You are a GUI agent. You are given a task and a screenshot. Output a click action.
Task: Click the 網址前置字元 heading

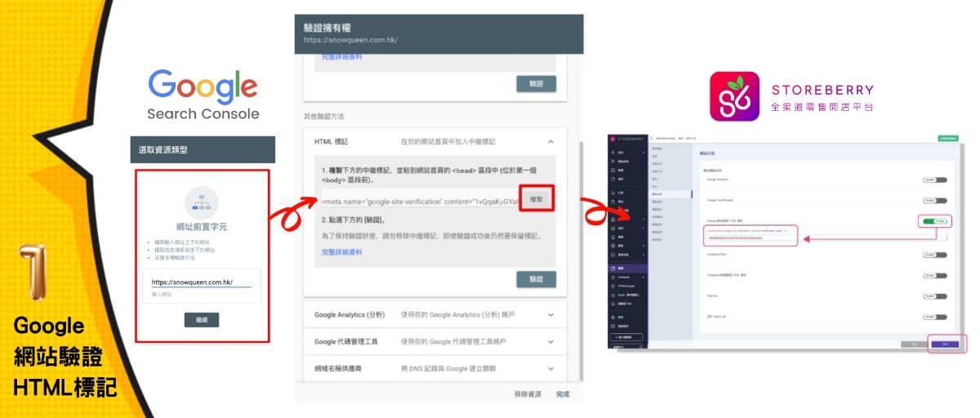pos(201,226)
